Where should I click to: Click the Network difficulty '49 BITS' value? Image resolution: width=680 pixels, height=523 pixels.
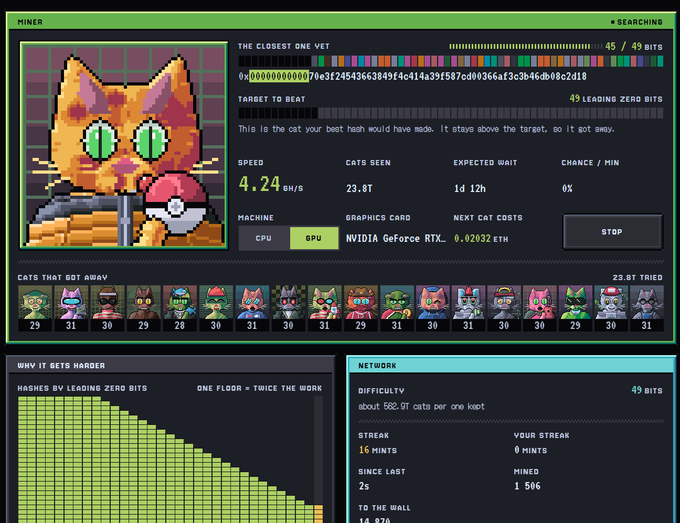point(647,390)
